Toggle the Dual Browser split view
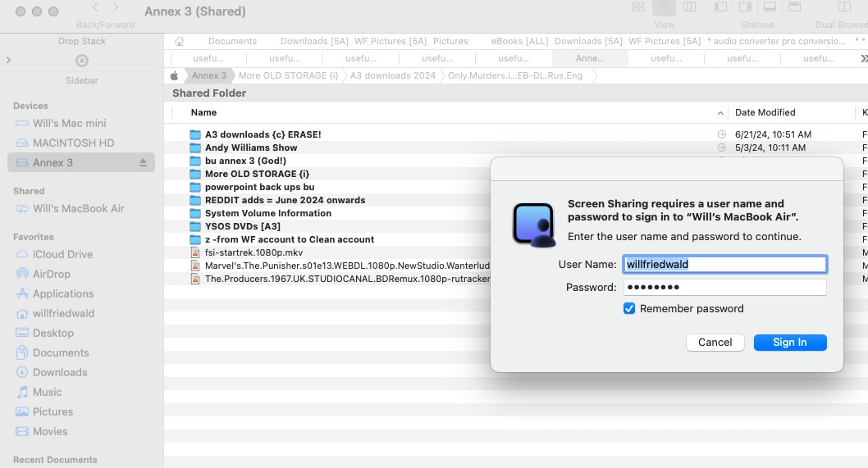The height and width of the screenshot is (468, 868). coord(844,7)
